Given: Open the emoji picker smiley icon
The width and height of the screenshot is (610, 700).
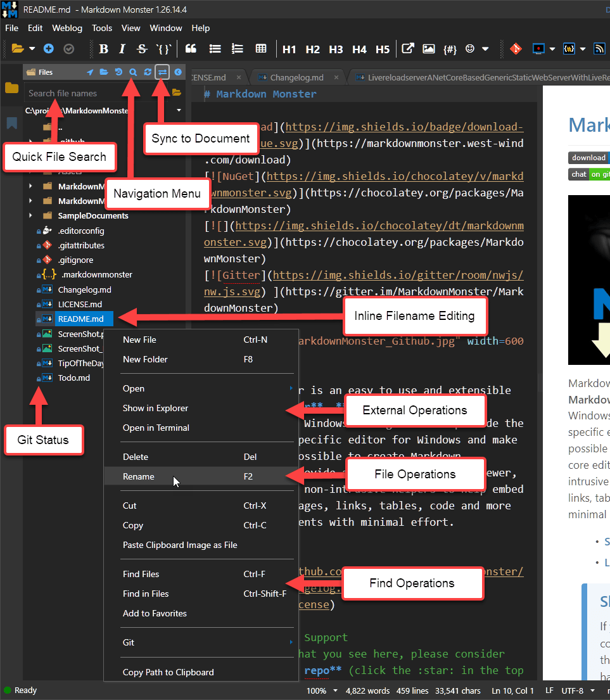Looking at the screenshot, I should click(470, 49).
